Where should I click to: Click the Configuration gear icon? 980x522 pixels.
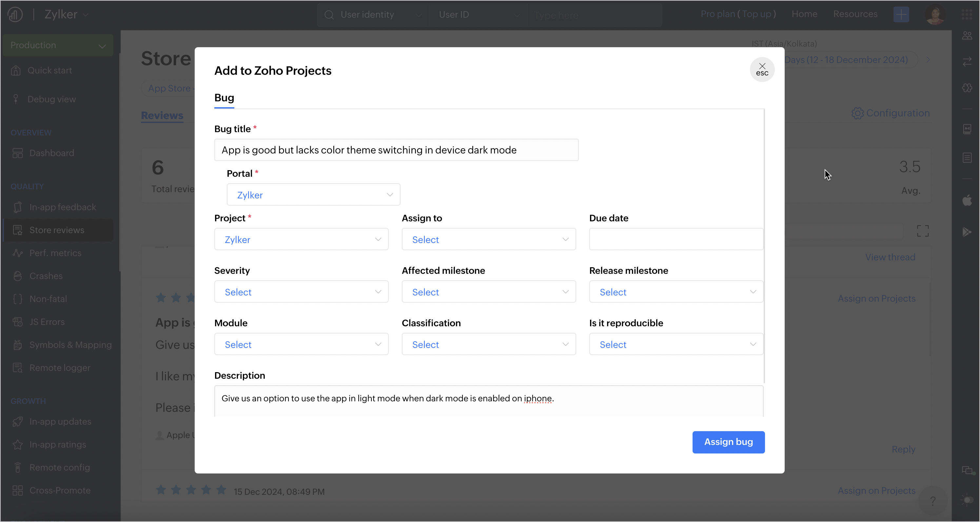pos(857,113)
